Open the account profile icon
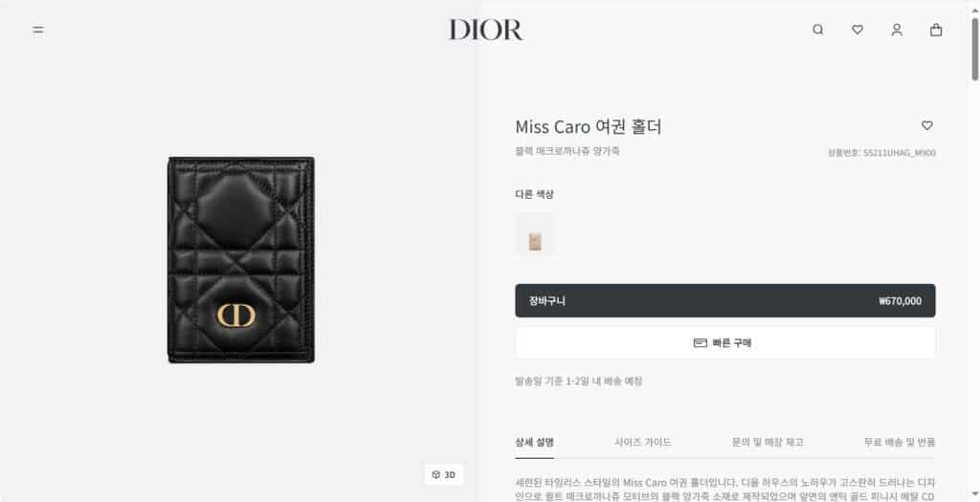The image size is (980, 502). 897,30
